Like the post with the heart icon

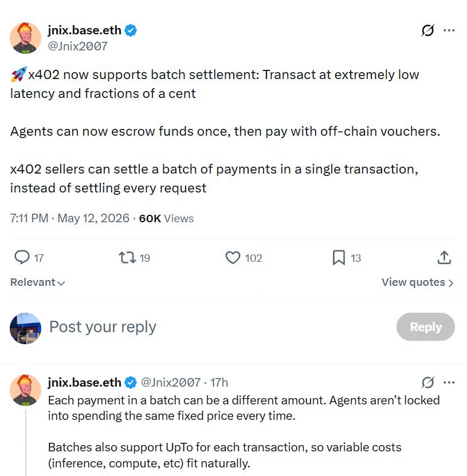[x=233, y=257]
